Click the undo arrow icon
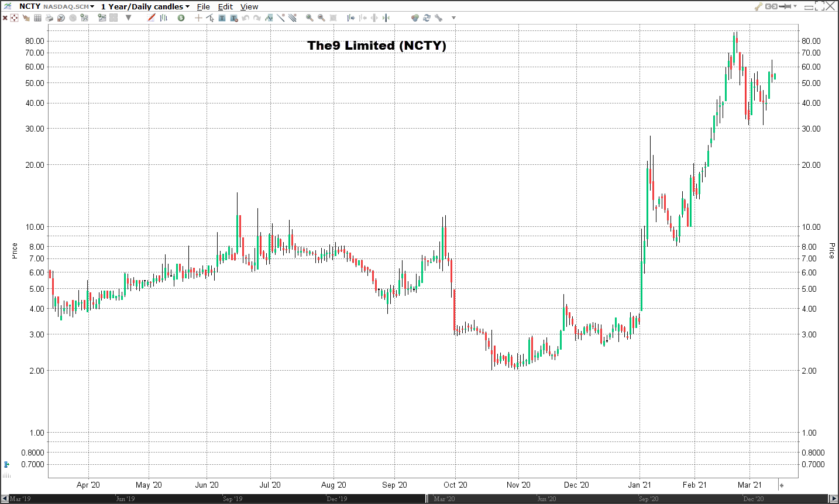This screenshot has height=504, width=839. click(x=246, y=18)
